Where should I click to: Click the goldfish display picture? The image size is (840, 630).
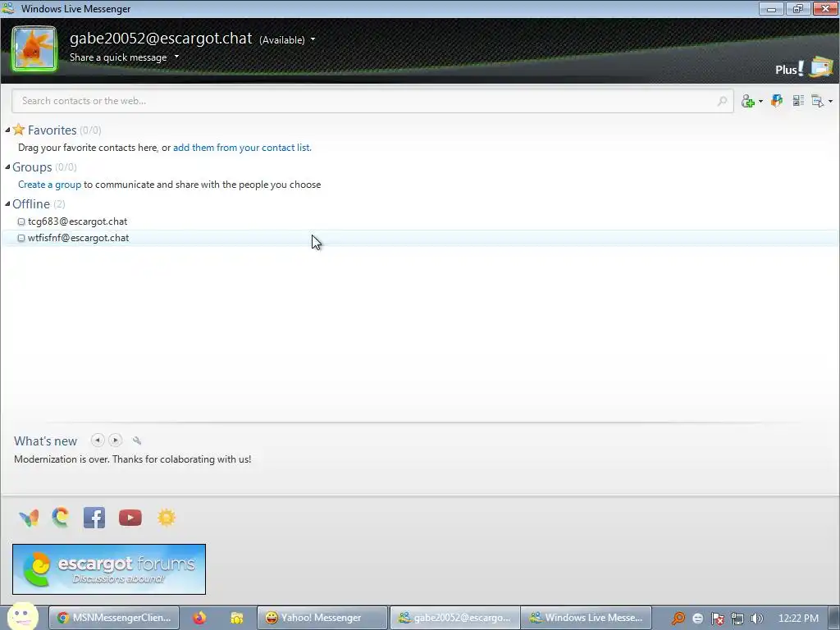(34, 48)
